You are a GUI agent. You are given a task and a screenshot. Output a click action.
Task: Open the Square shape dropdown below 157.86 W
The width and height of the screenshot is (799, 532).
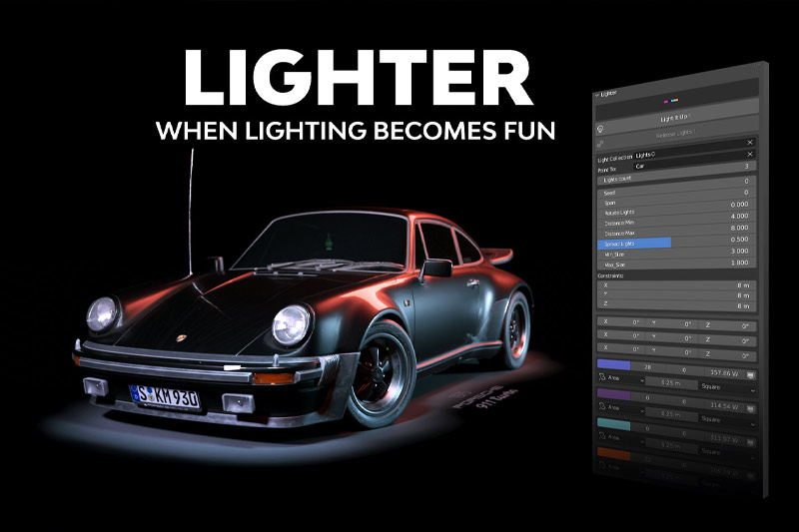coord(727,388)
